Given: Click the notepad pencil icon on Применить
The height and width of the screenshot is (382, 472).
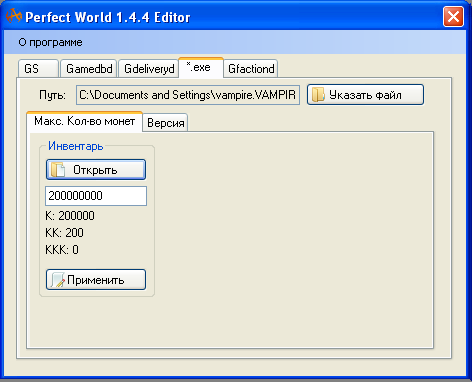Looking at the screenshot, I should [58, 280].
